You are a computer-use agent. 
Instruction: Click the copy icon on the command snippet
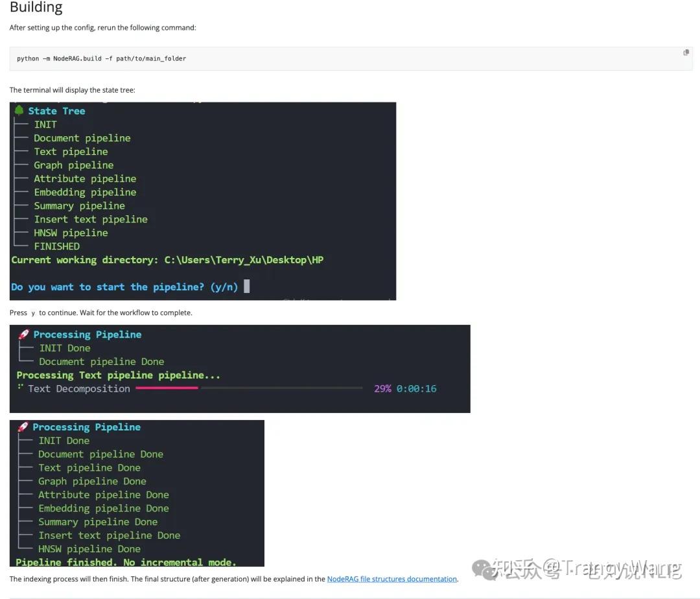(686, 52)
